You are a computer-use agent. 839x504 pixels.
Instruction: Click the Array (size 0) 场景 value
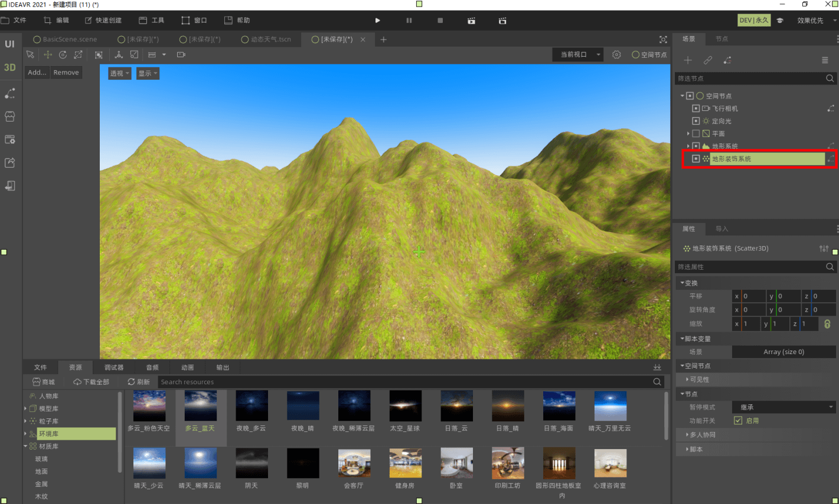pos(784,352)
